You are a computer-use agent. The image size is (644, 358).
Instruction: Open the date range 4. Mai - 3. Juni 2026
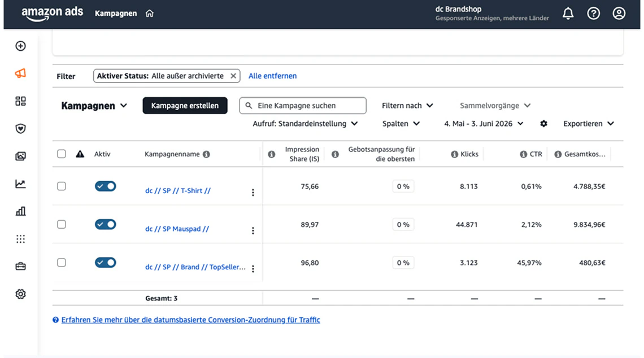coord(484,124)
